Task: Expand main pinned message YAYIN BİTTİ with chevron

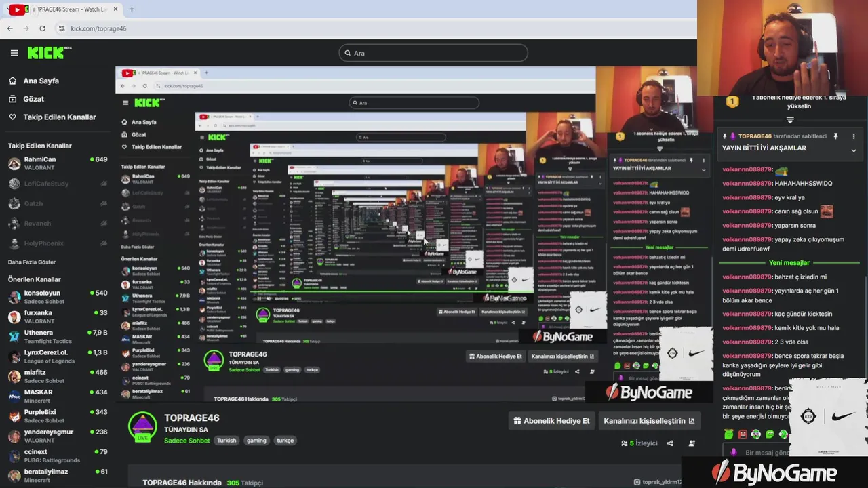Action: (853, 150)
